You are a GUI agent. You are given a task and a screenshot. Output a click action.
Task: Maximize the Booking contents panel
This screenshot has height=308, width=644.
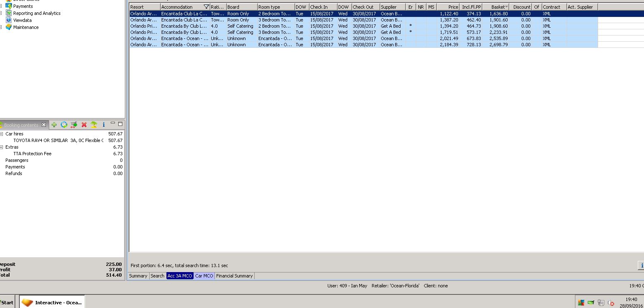click(x=120, y=123)
